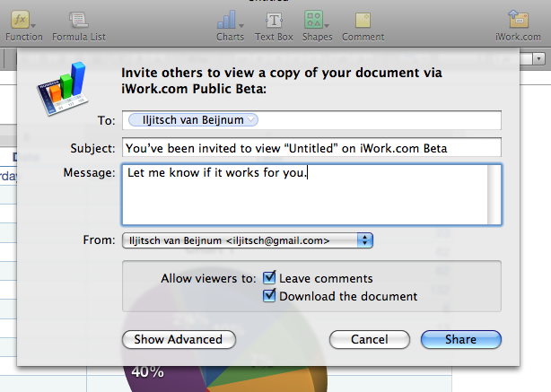551x392 pixels.
Task: Select the Iljitsch van Beijnum recipient token
Action: [x=193, y=120]
